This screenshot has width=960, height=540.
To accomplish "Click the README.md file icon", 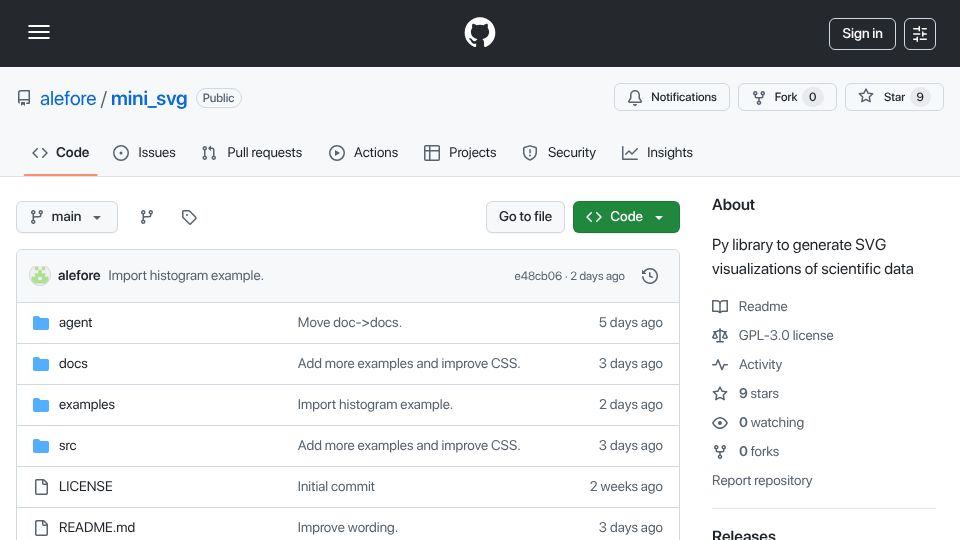I will 41,528.
